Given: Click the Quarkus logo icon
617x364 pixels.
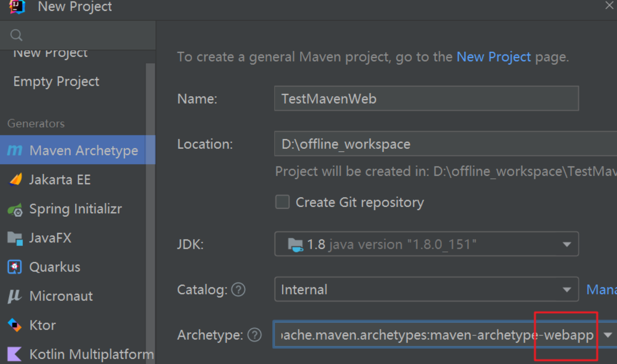Looking at the screenshot, I should pos(14,267).
